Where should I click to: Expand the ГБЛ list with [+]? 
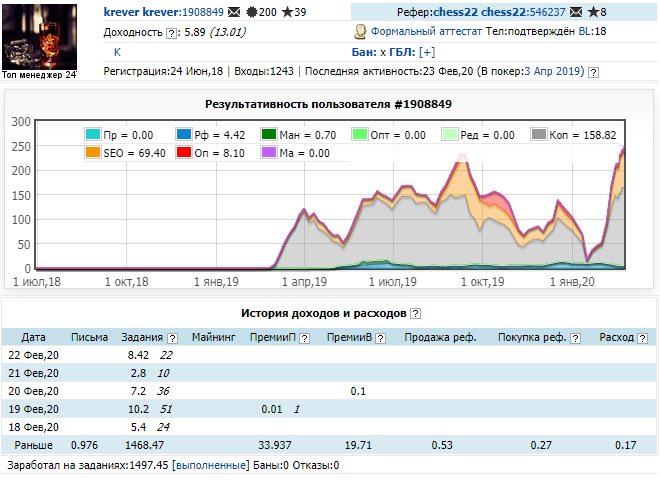point(427,52)
